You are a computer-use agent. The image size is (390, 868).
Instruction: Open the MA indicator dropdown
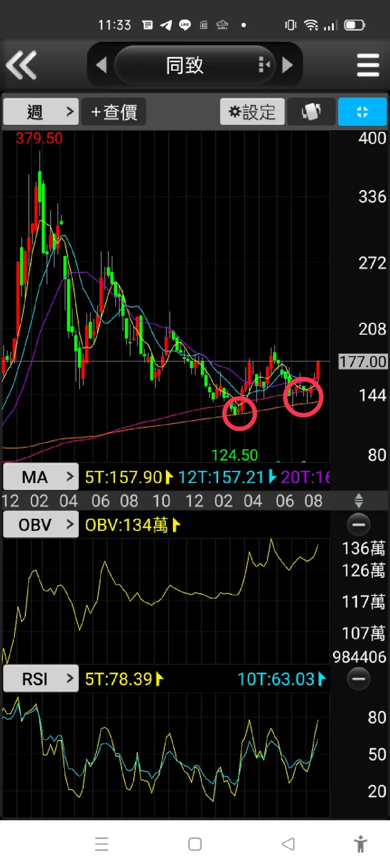(x=41, y=477)
